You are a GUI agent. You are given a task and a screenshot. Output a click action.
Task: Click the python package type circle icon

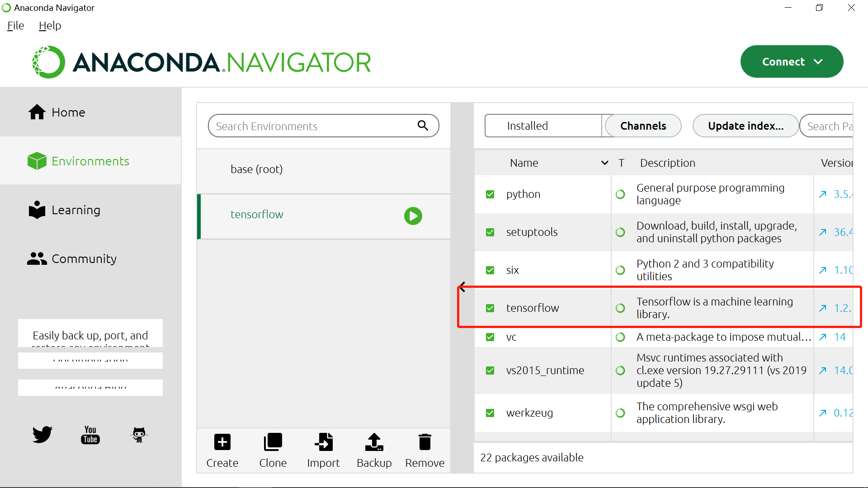click(x=620, y=194)
